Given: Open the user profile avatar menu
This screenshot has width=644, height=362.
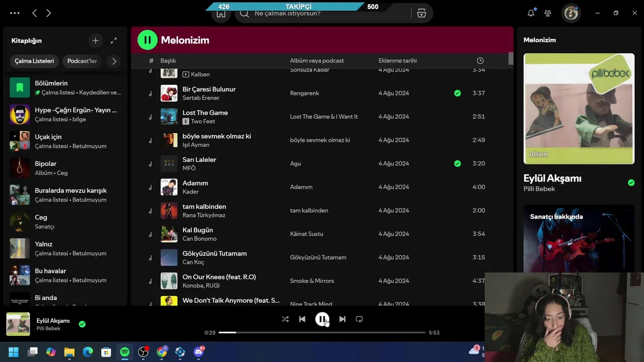Looking at the screenshot, I should (x=571, y=13).
